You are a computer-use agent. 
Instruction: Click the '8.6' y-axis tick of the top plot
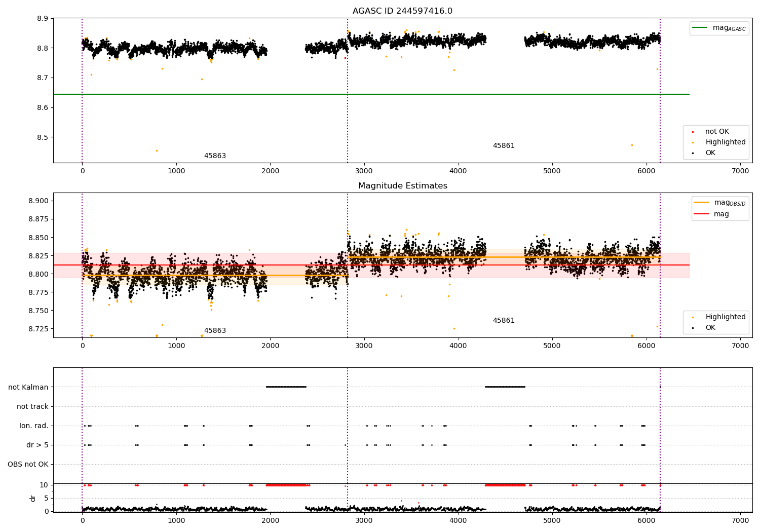43,108
